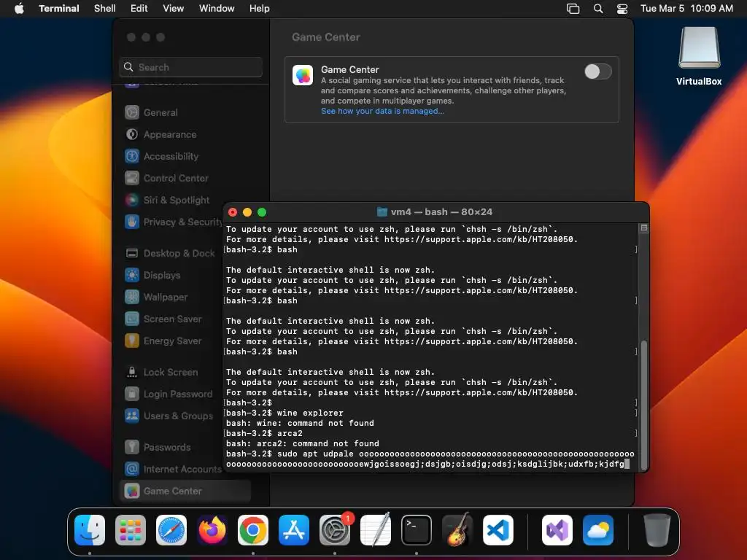Open Spotlight search in the menu bar
747x560 pixels.
click(598, 8)
